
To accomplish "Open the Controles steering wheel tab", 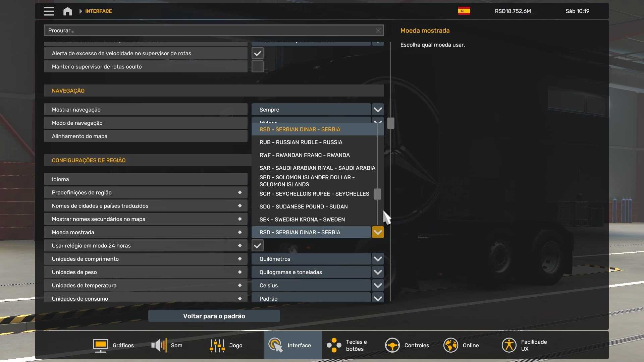I will (407, 345).
